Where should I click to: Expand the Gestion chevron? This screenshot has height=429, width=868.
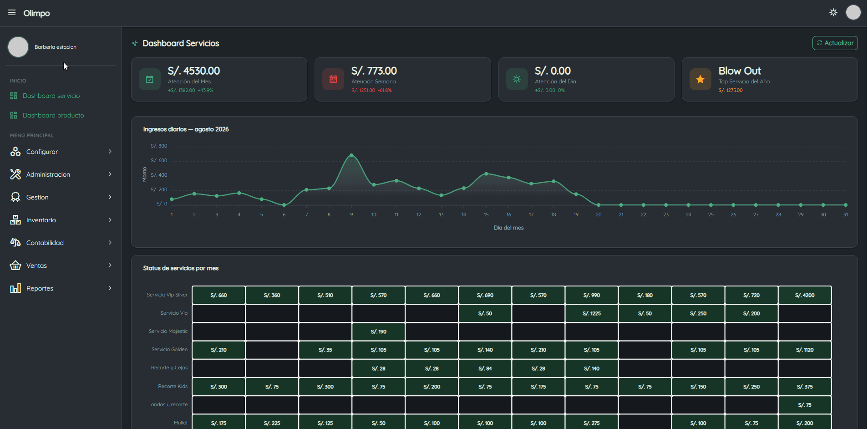tap(110, 197)
